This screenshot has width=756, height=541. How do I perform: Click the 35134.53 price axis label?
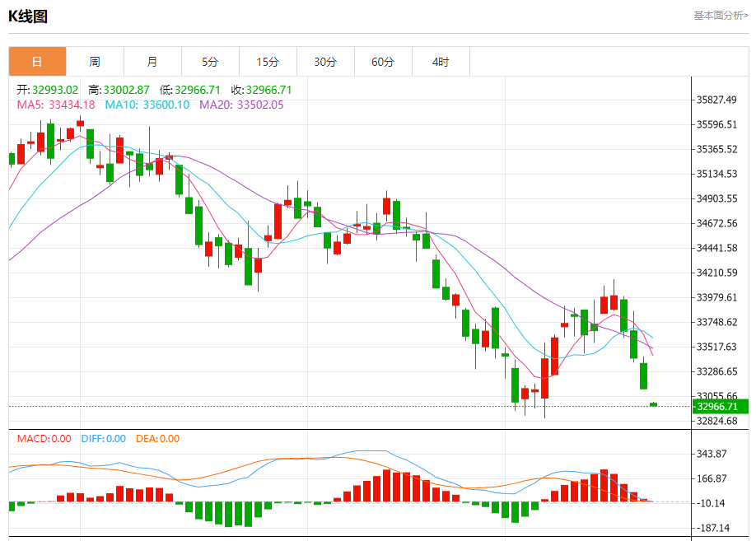[x=717, y=174]
